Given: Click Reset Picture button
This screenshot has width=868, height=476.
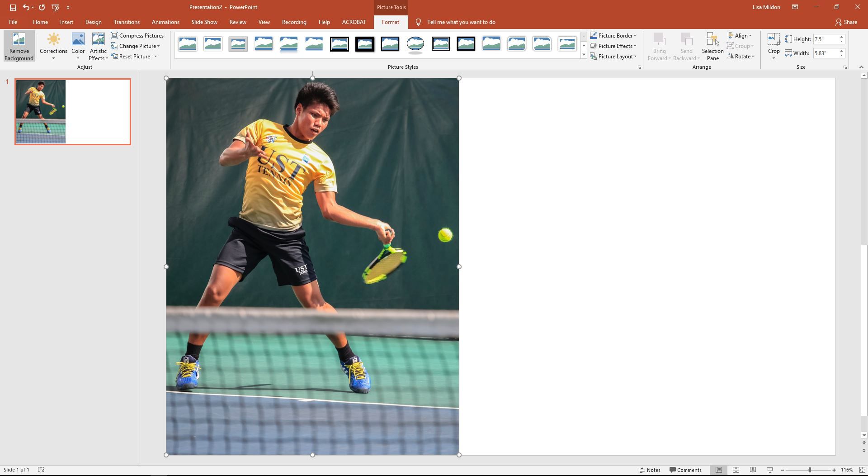Looking at the screenshot, I should (131, 56).
